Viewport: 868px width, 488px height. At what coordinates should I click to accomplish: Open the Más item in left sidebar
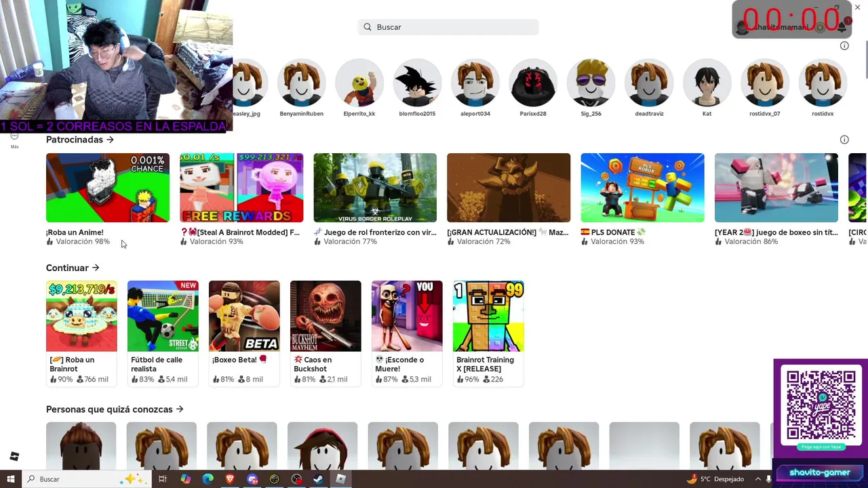pyautogui.click(x=14, y=140)
